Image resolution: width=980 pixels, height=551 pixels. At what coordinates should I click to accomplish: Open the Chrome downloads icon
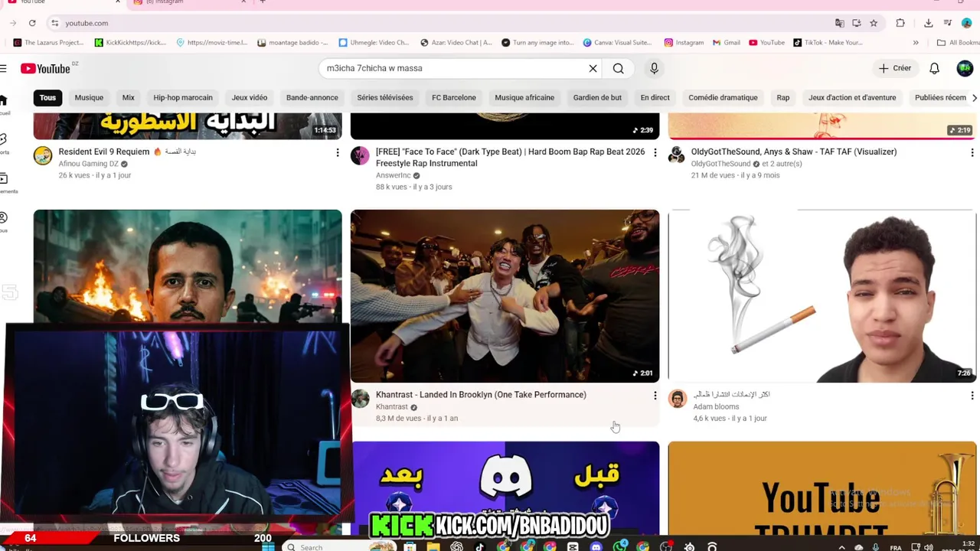[928, 23]
